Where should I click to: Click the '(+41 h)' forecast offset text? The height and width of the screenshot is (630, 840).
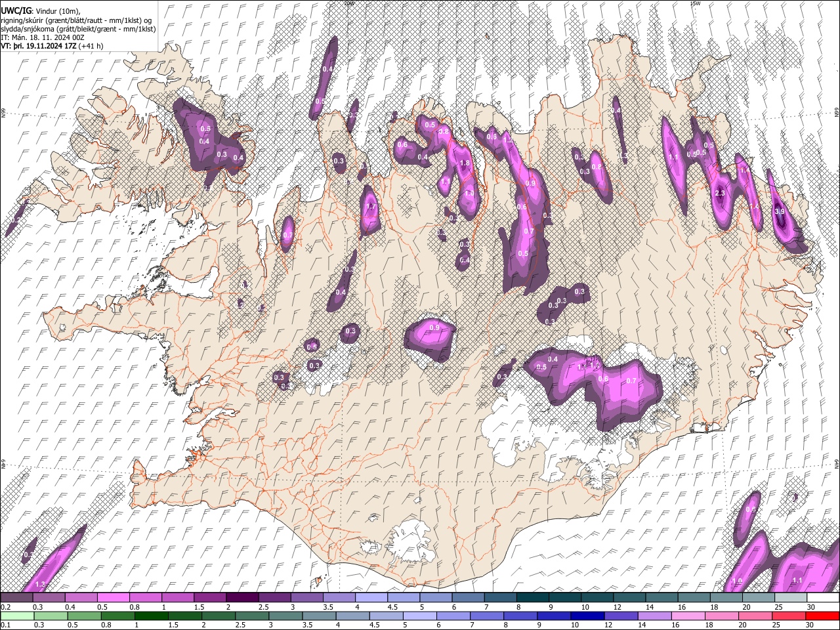pyautogui.click(x=91, y=47)
